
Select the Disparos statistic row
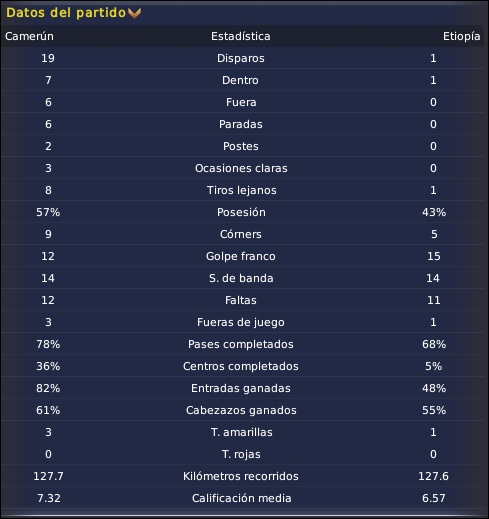tap(242, 58)
